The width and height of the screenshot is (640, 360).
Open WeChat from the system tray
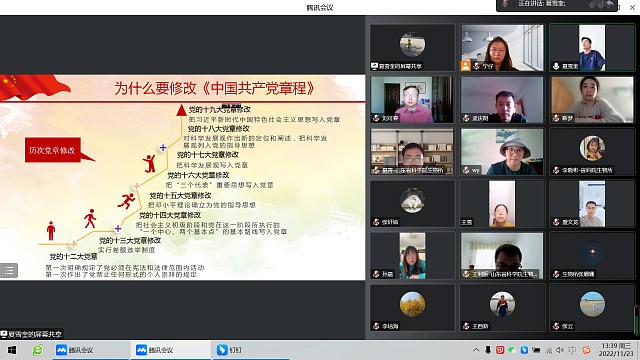click(512, 350)
